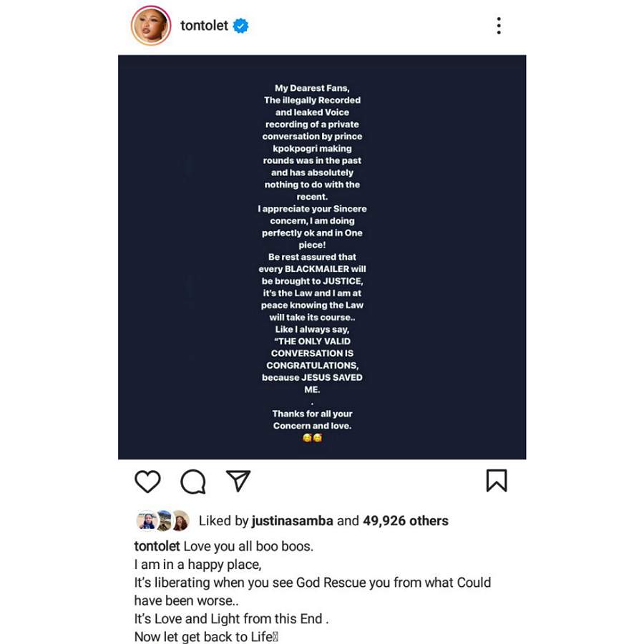The height and width of the screenshot is (644, 644).
Task: Open comments via the speech bubble icon
Action: pos(192,482)
